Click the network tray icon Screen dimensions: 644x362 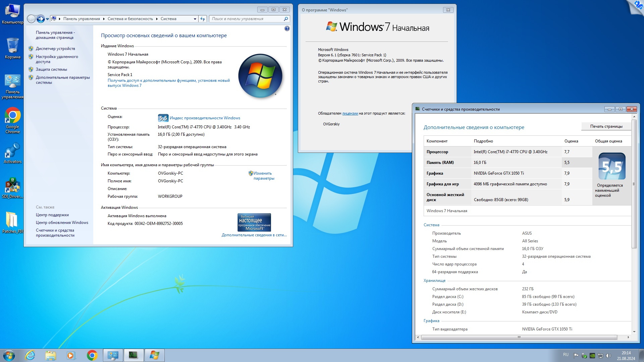[x=600, y=356]
